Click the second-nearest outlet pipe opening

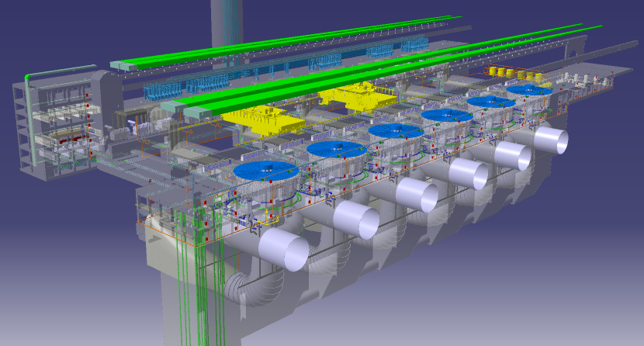[x=358, y=222]
